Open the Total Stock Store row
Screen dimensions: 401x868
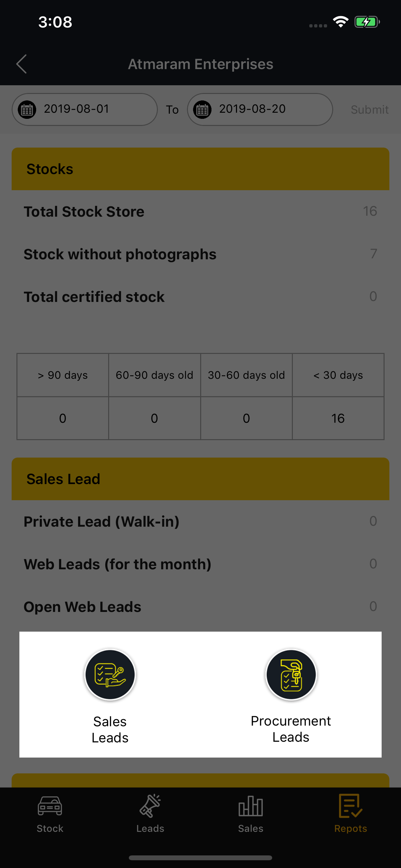[200, 212]
